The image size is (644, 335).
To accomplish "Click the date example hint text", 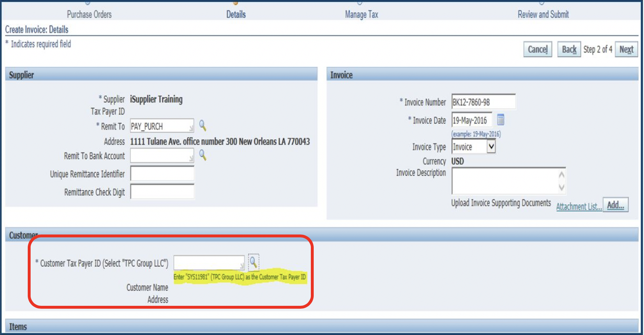I will point(476,134).
